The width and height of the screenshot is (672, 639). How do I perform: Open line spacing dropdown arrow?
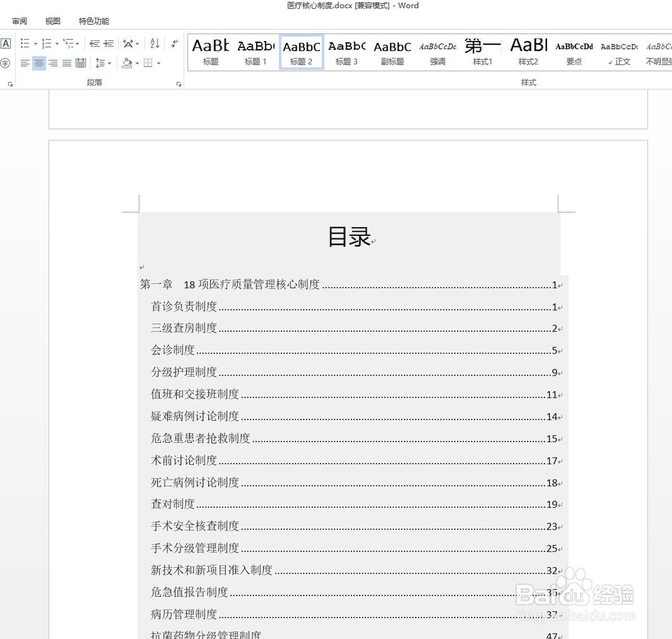pyautogui.click(x=110, y=63)
